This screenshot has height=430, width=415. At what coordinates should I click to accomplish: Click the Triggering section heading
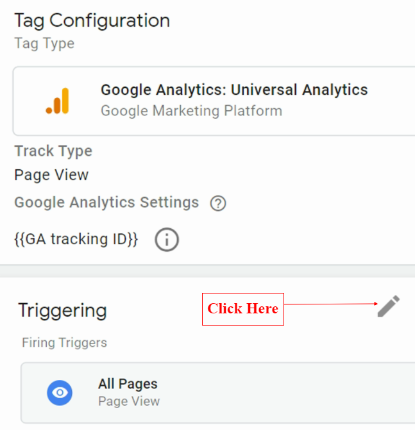pos(62,310)
